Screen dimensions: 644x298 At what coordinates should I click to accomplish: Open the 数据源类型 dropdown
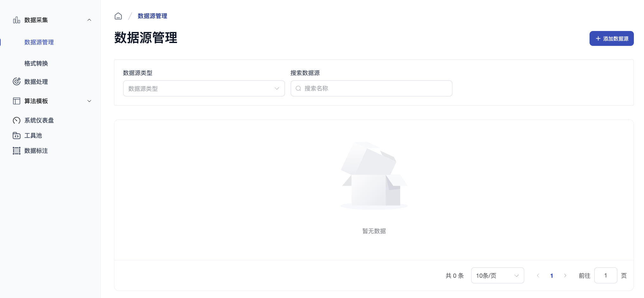204,89
